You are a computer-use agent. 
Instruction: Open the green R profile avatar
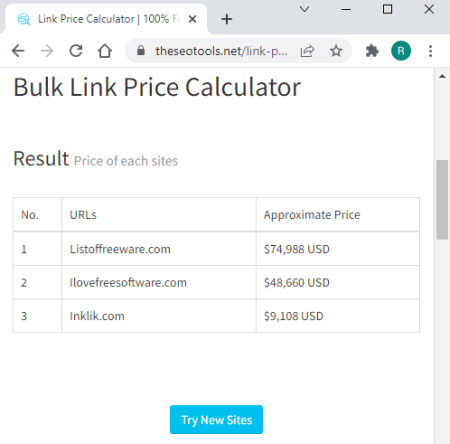(x=401, y=51)
